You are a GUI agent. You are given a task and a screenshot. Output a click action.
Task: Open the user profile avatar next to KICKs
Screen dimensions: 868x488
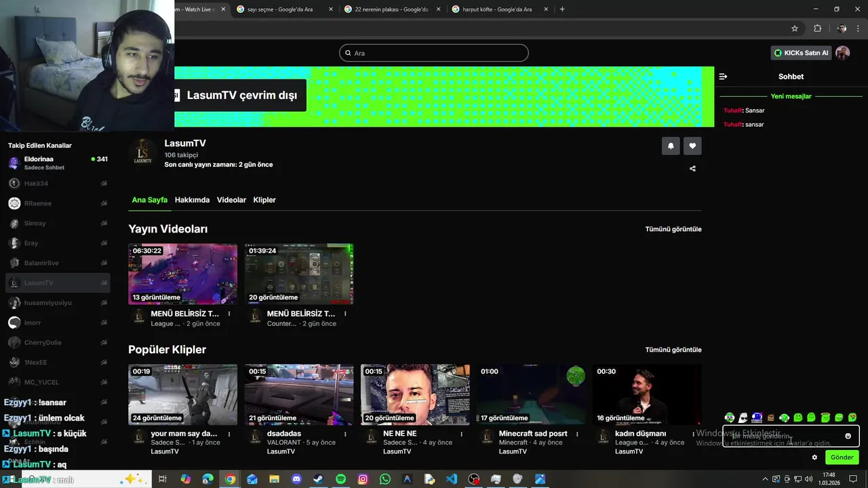pos(842,53)
